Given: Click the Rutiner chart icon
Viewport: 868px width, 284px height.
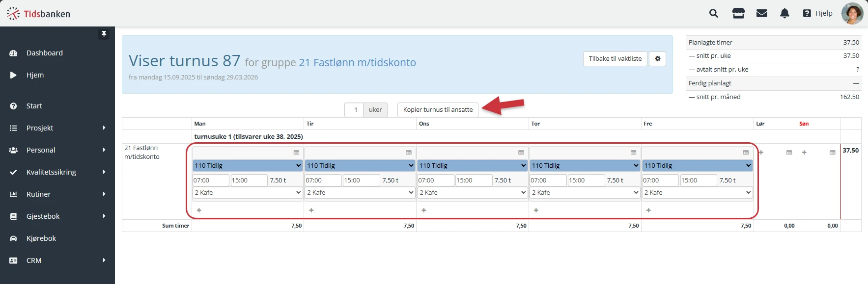Looking at the screenshot, I should click(13, 194).
